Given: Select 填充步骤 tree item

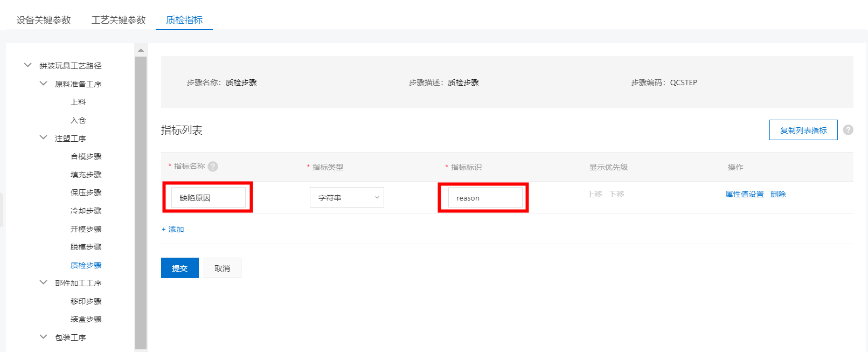Looking at the screenshot, I should tap(86, 175).
